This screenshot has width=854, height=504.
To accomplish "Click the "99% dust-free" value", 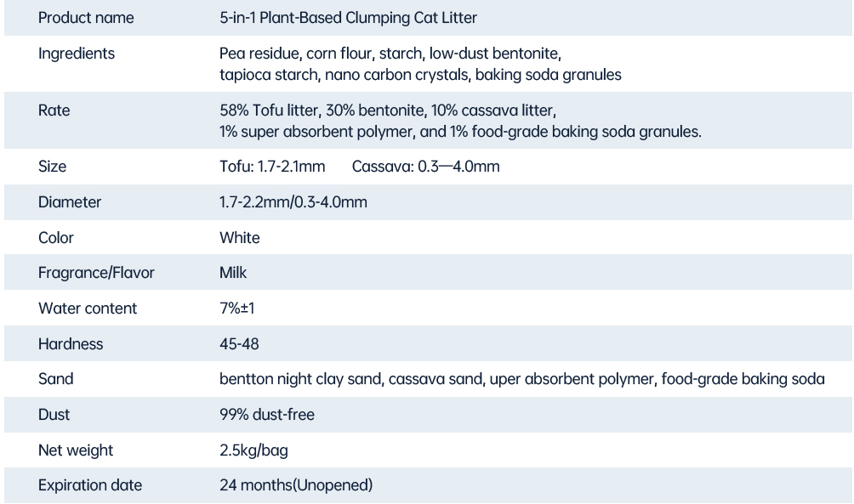I will click(266, 415).
